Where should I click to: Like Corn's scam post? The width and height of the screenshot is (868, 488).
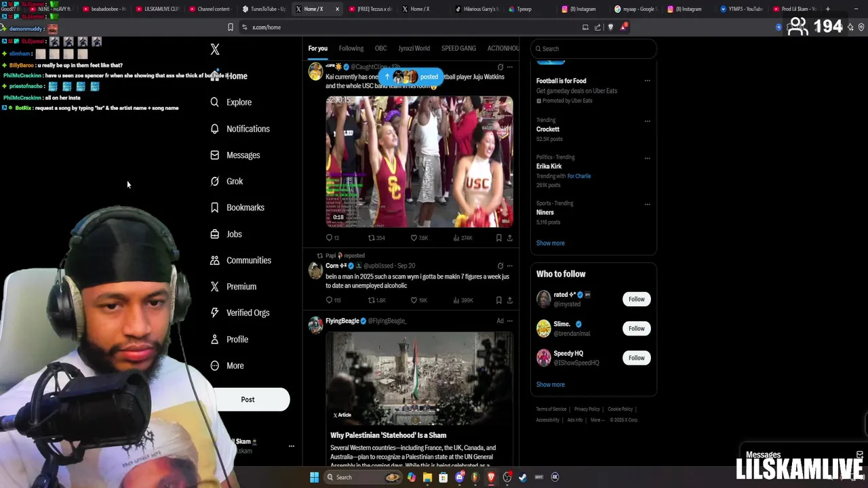point(419,300)
